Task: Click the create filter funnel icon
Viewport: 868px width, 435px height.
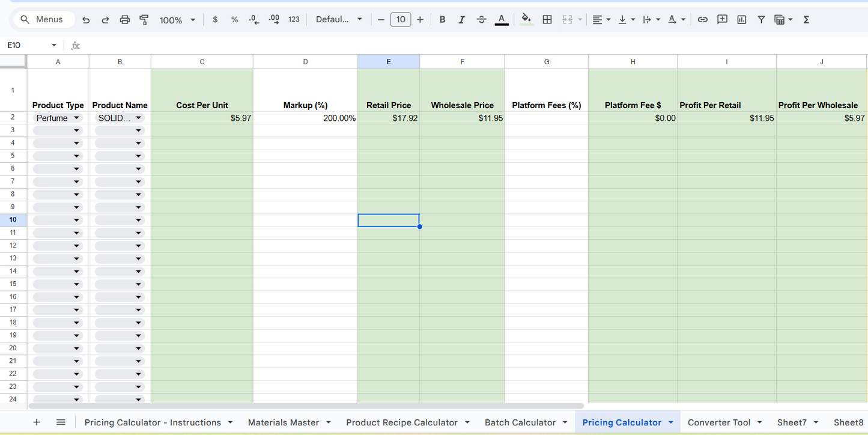Action: (761, 20)
